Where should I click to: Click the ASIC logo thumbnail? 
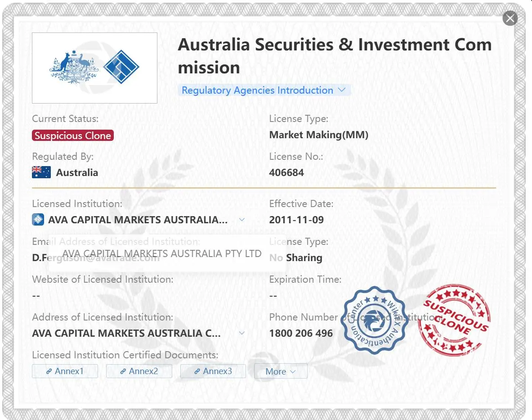pyautogui.click(x=94, y=68)
